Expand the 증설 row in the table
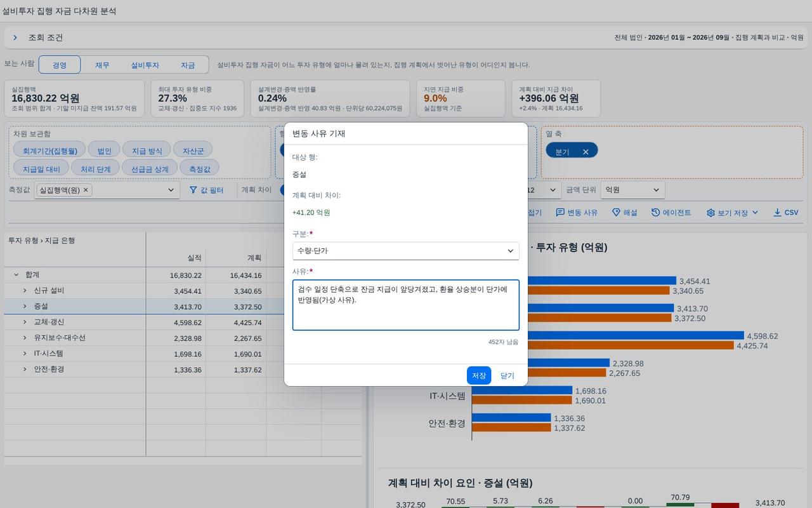The image size is (812, 508). (x=25, y=307)
